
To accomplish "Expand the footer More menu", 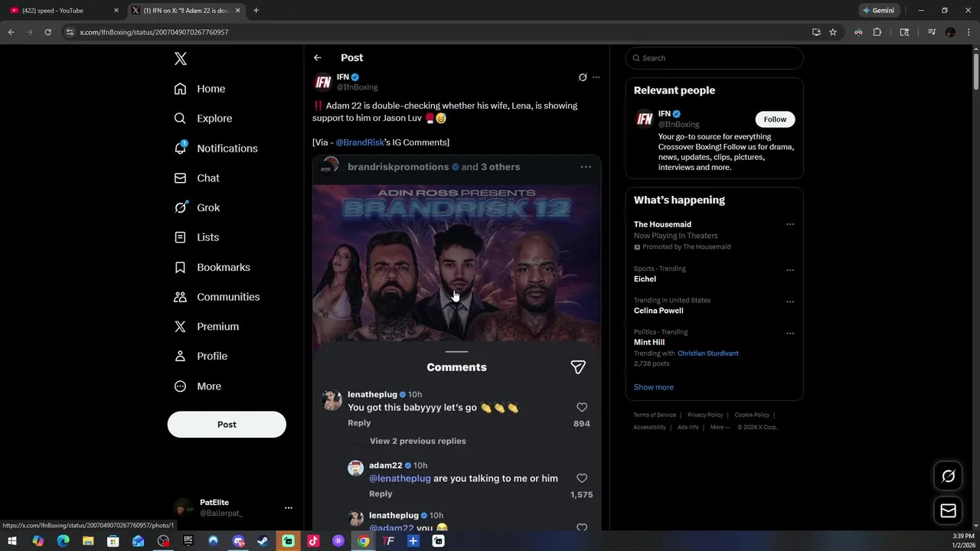I will pyautogui.click(x=719, y=427).
